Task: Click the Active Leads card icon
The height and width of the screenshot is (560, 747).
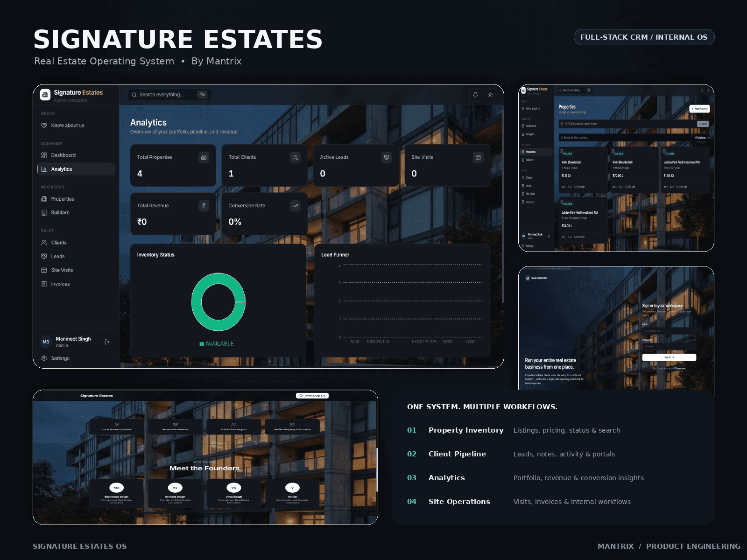Action: click(x=387, y=157)
